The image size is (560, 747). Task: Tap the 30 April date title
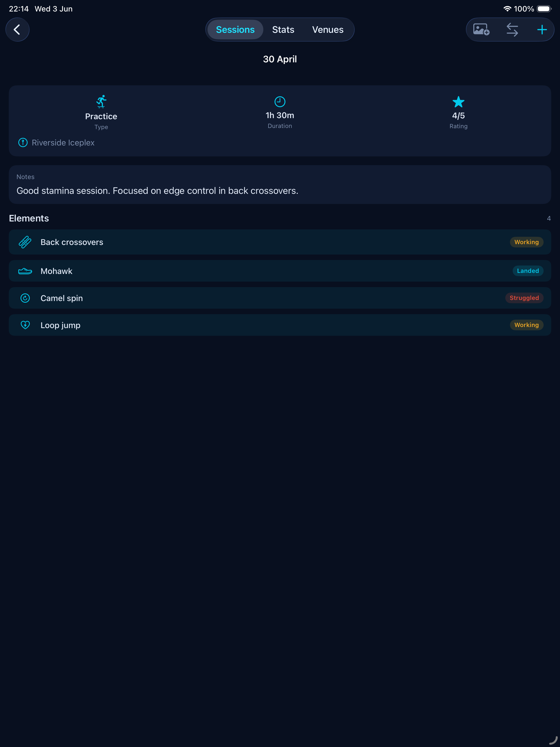[x=280, y=59]
